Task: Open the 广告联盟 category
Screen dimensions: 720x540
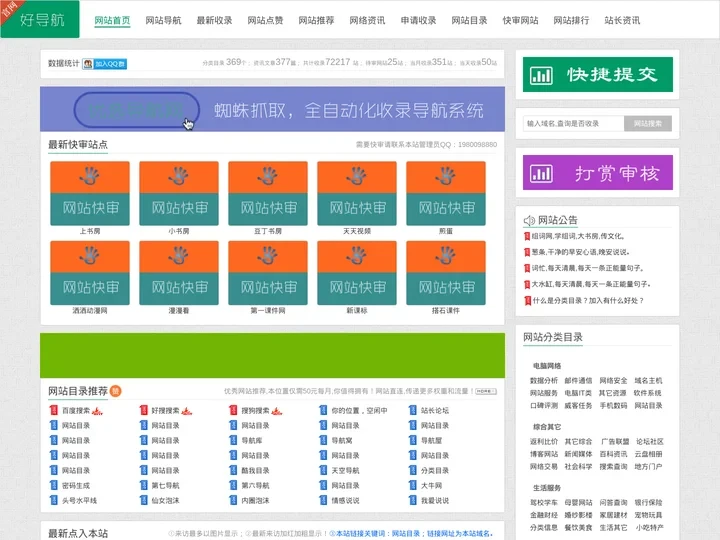Action: click(615, 442)
